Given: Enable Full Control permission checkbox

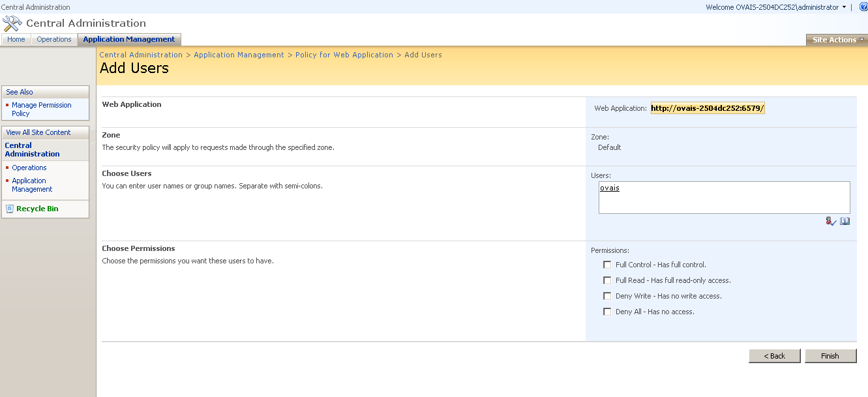Looking at the screenshot, I should pyautogui.click(x=607, y=265).
